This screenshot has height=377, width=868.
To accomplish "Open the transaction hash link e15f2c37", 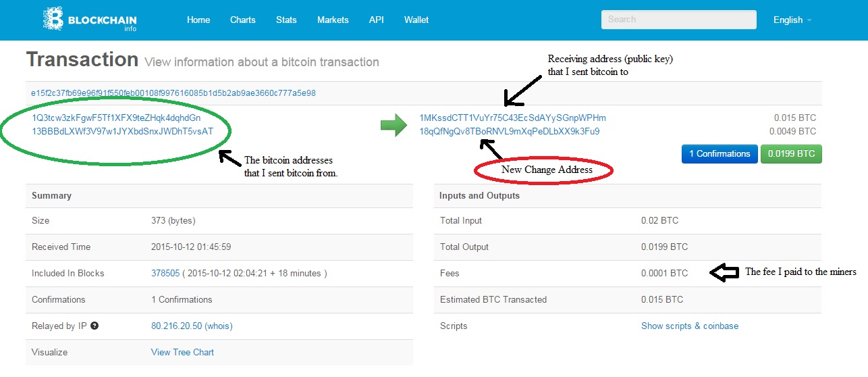I will 173,93.
